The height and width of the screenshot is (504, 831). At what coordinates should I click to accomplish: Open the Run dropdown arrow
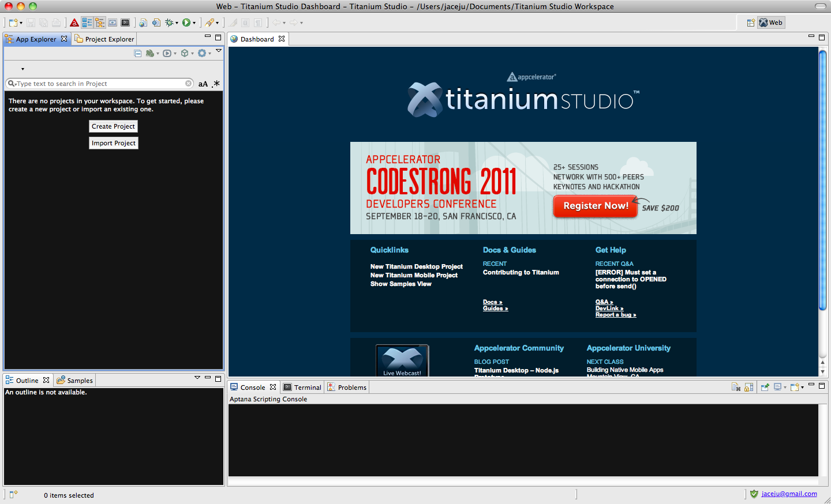click(x=194, y=23)
